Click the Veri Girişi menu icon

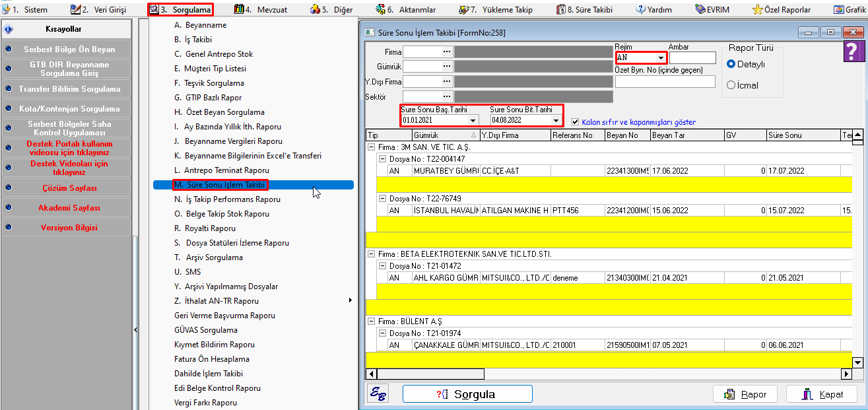75,10
